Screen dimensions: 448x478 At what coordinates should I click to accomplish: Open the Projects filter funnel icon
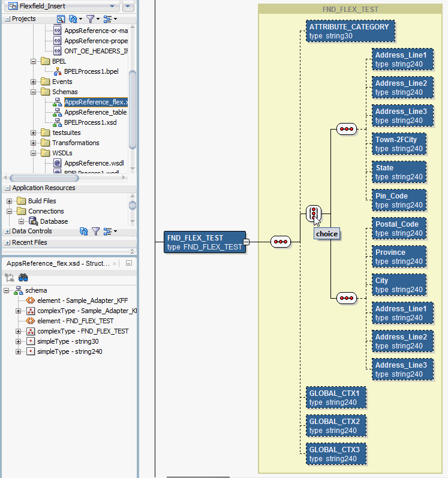90,19
